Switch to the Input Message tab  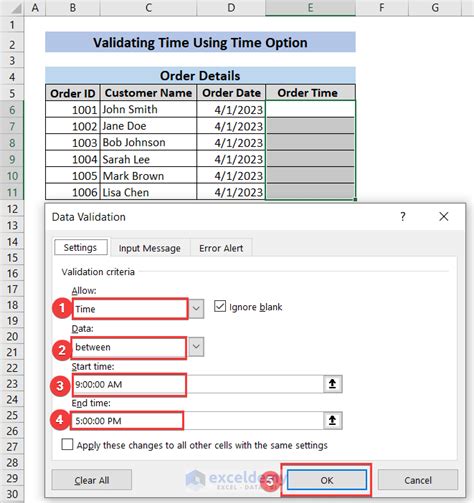[x=150, y=248]
